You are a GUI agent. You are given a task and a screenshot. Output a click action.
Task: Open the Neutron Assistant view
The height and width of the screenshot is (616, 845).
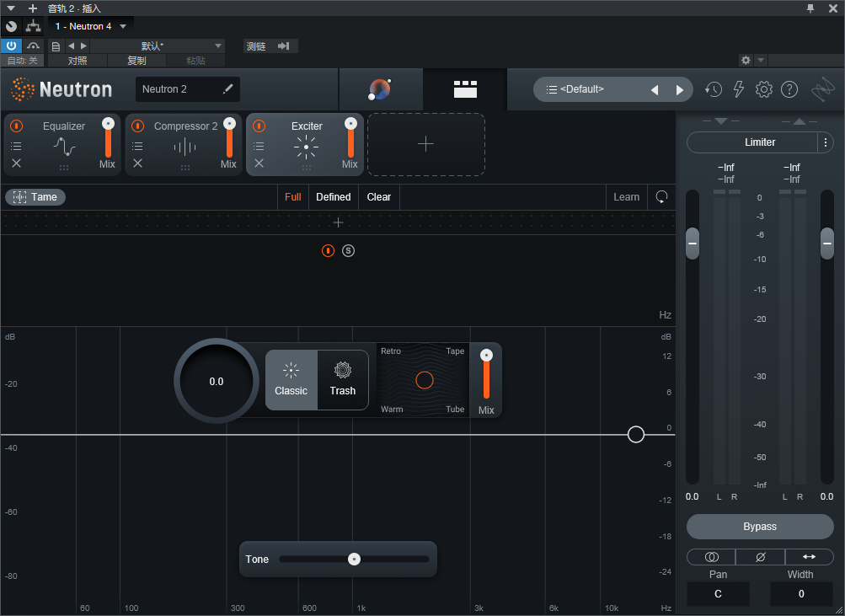[x=380, y=89]
